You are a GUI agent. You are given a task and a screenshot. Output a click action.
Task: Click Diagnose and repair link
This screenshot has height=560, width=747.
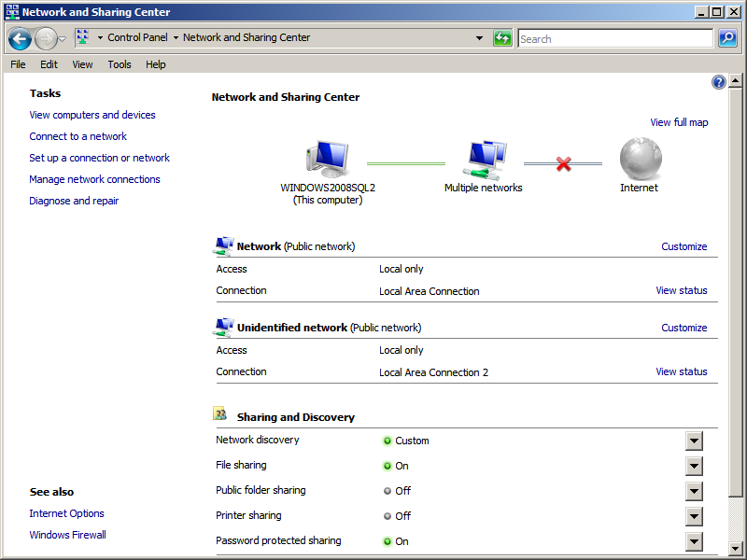click(x=74, y=201)
